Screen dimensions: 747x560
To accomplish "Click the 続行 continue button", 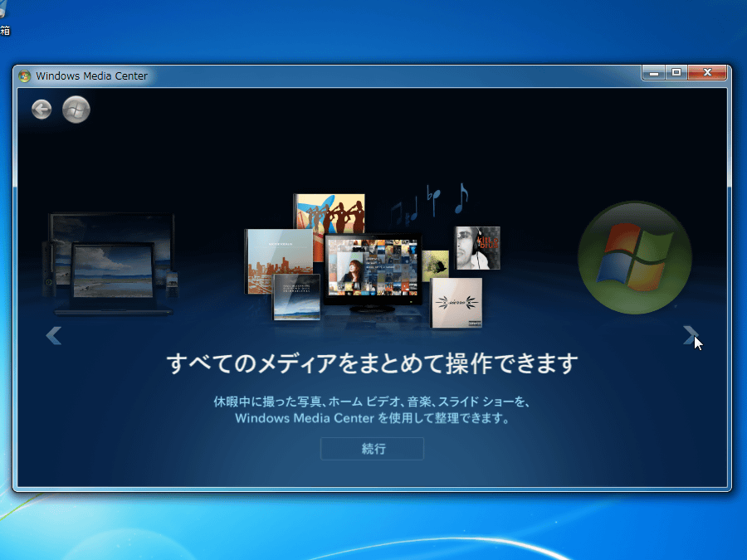I will pos(372,449).
